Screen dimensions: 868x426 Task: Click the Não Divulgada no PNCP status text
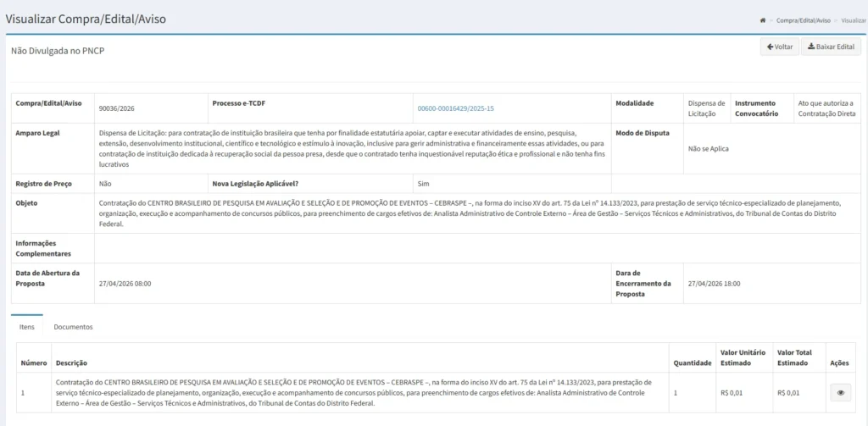58,51
